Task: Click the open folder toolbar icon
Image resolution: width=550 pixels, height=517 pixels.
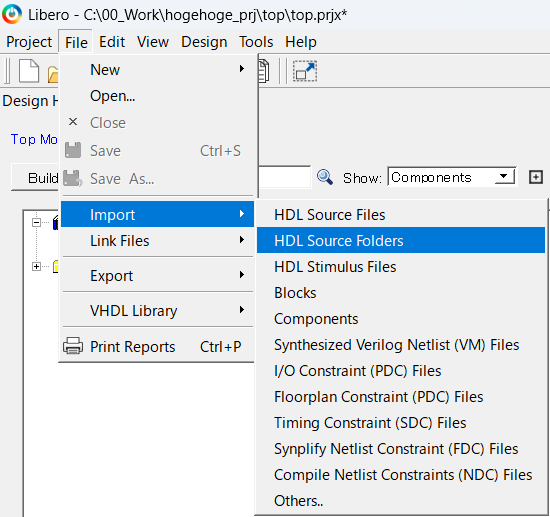Action: click(x=53, y=74)
